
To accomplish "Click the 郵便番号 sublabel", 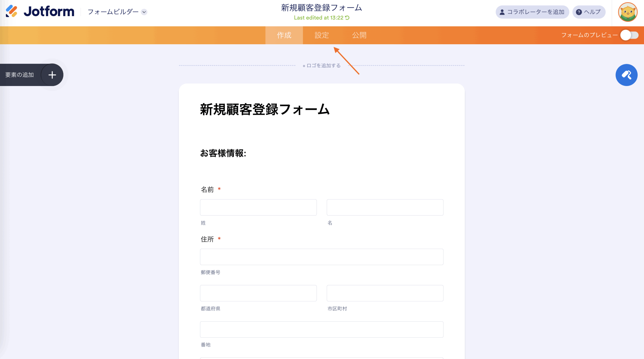I will pyautogui.click(x=210, y=272).
